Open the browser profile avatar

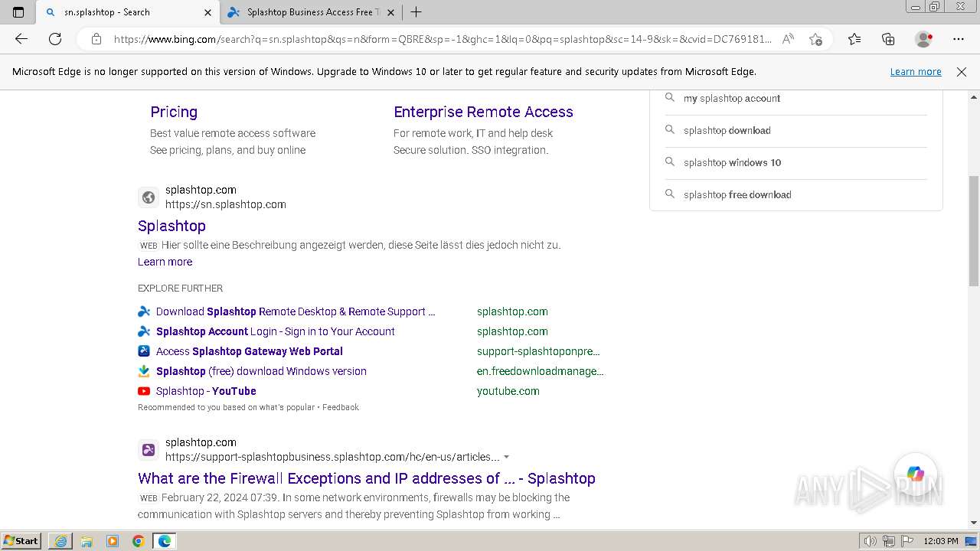click(924, 39)
